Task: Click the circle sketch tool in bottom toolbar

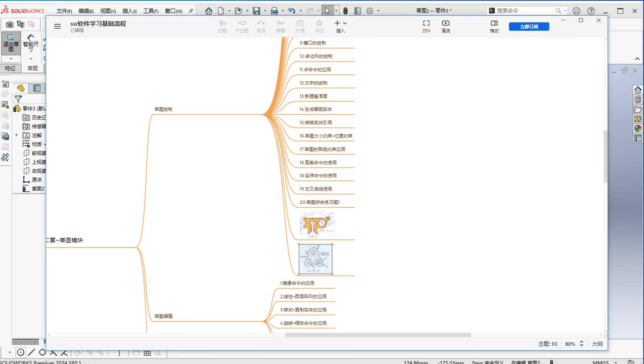Action: coord(21,353)
